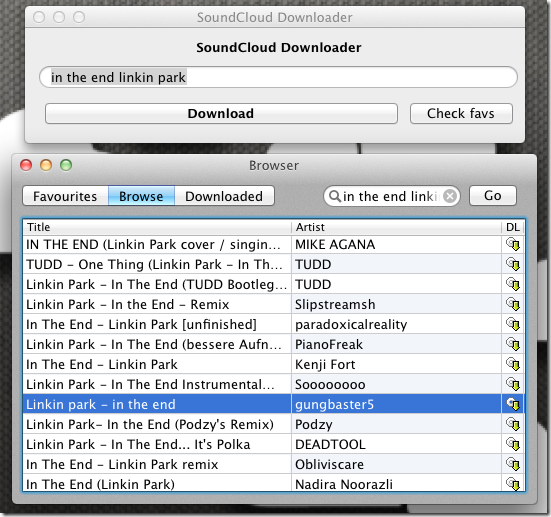Screen dimensions: 551x517
Task: Click highlighted 'Linkin park – in the end' title
Action: click(101, 405)
